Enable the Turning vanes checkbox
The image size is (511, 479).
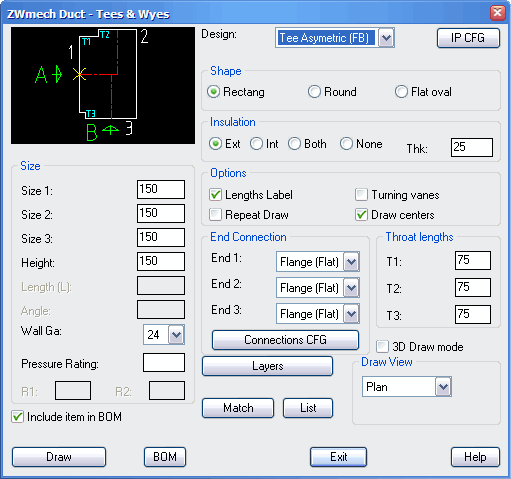point(397,195)
